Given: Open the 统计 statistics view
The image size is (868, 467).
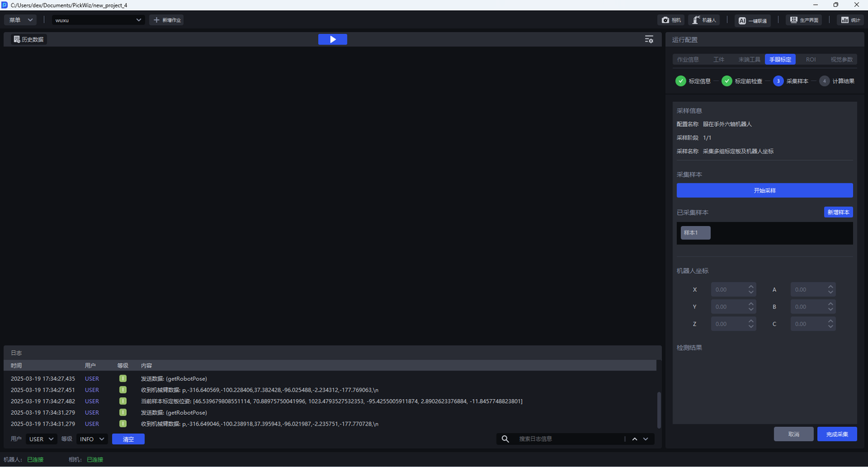Looking at the screenshot, I should point(850,20).
